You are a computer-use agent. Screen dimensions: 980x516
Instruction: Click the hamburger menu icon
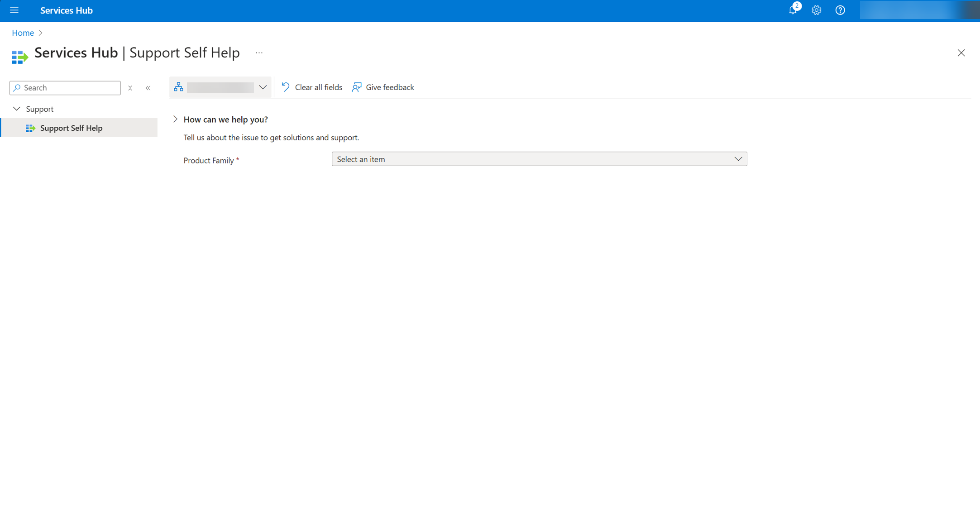pos(15,10)
